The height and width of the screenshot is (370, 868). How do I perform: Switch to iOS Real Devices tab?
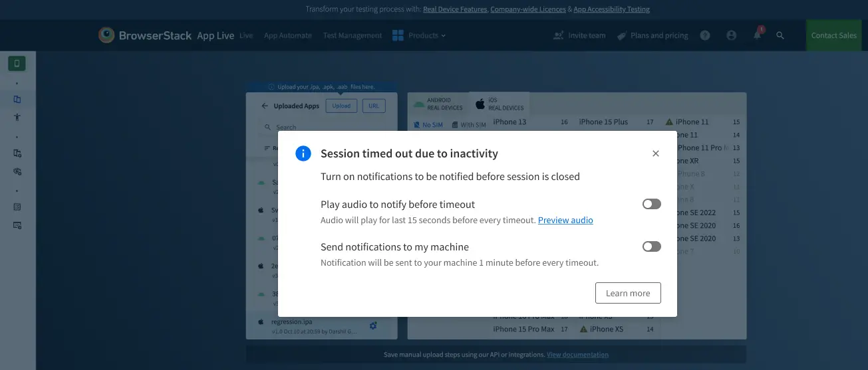click(499, 104)
